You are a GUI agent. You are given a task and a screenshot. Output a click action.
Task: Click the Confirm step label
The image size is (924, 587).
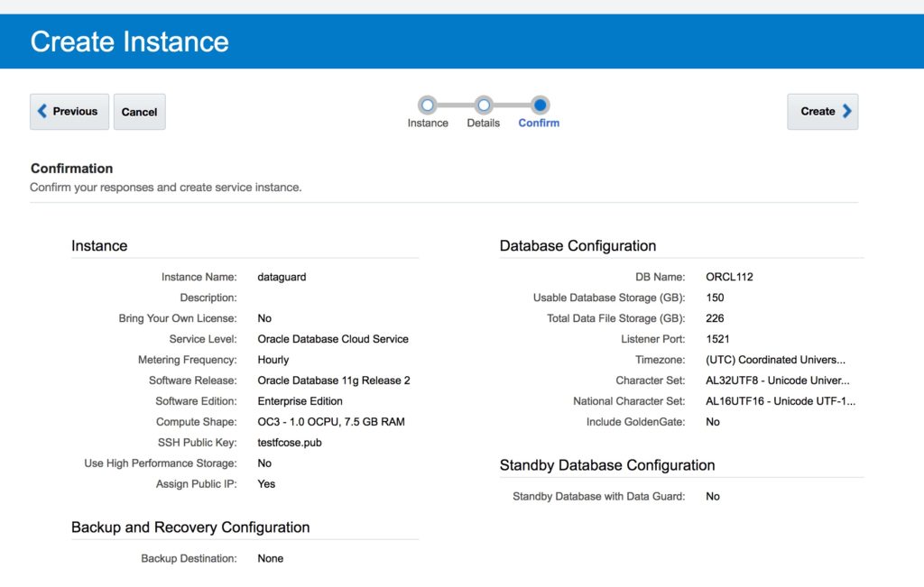point(539,124)
